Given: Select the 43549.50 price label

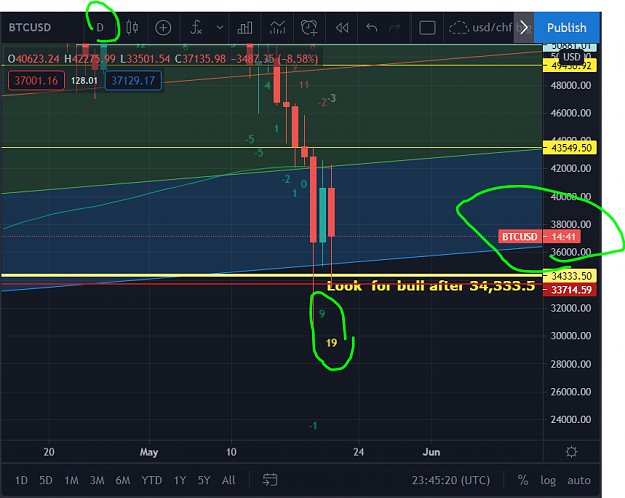Looking at the screenshot, I should (x=570, y=148).
